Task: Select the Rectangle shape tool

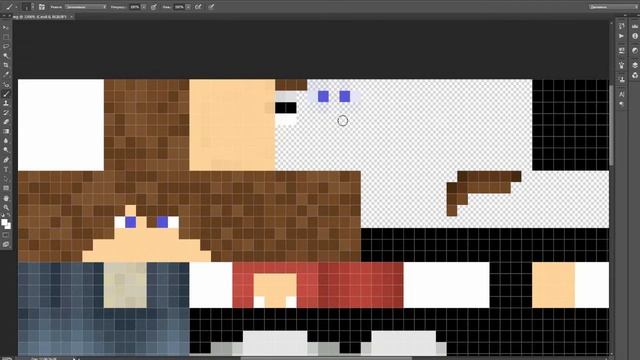Action: (x=6, y=188)
